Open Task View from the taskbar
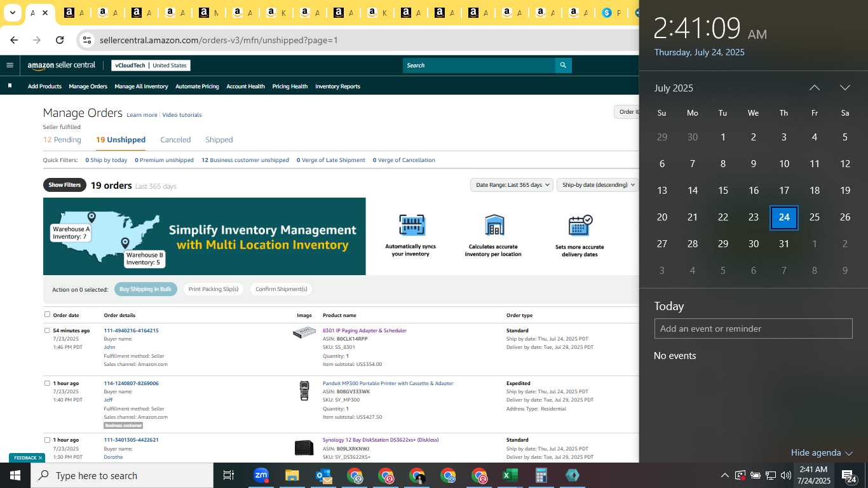This screenshot has height=488, width=868. (x=229, y=475)
